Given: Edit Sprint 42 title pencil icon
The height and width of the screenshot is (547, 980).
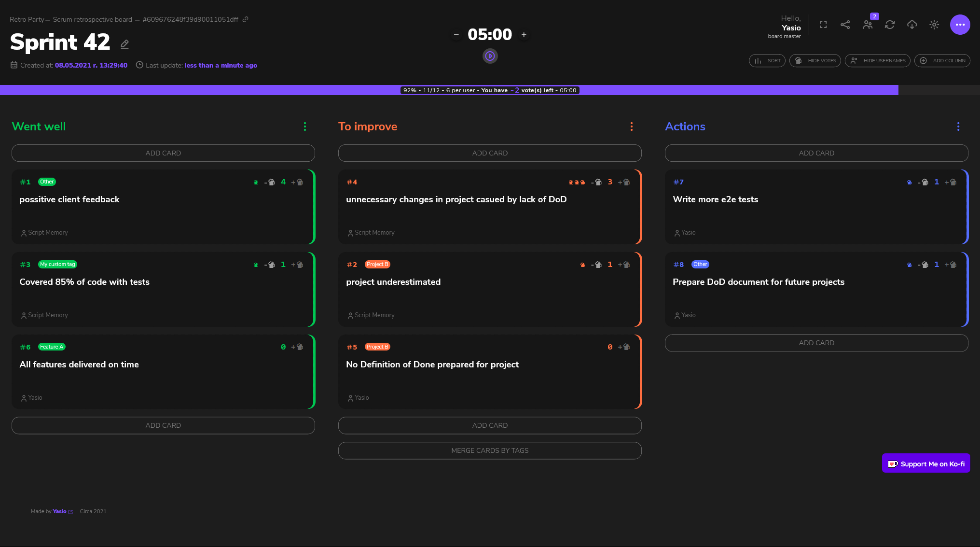Looking at the screenshot, I should (x=124, y=44).
